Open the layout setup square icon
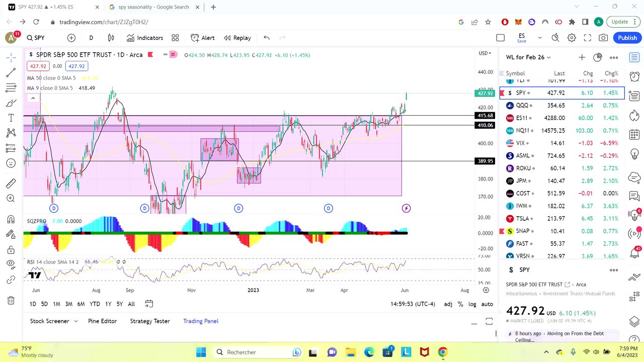The height and width of the screenshot is (362, 644). point(500,38)
